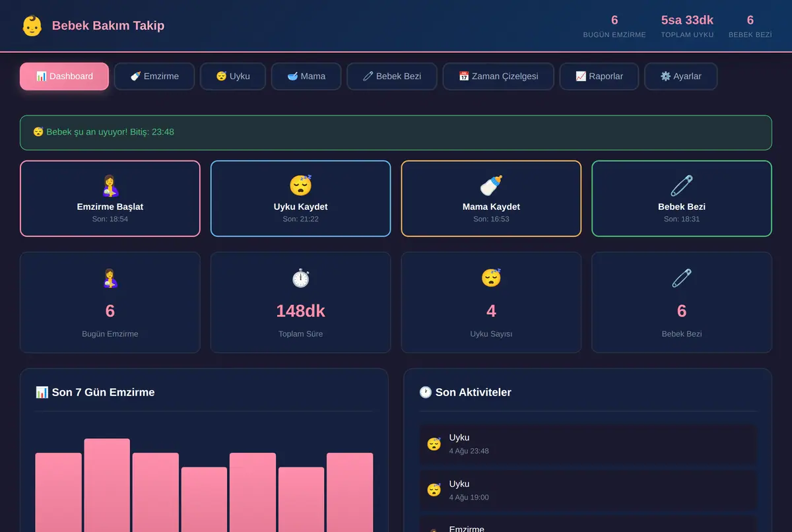
Task: Click the sleeping face icon above Uyku Sayısı
Action: point(491,278)
